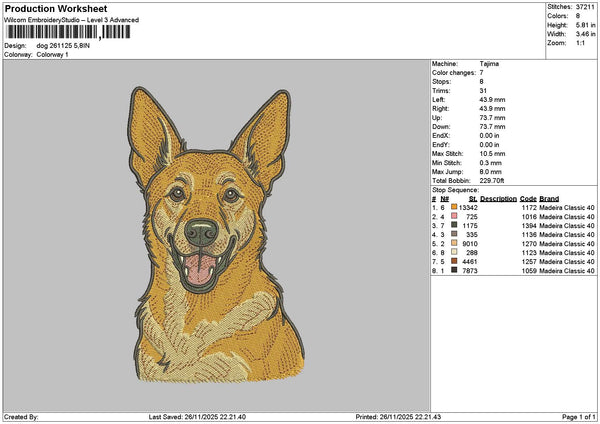Click the 'Stops:' label
This screenshot has height=424, width=600.
[x=442, y=82]
